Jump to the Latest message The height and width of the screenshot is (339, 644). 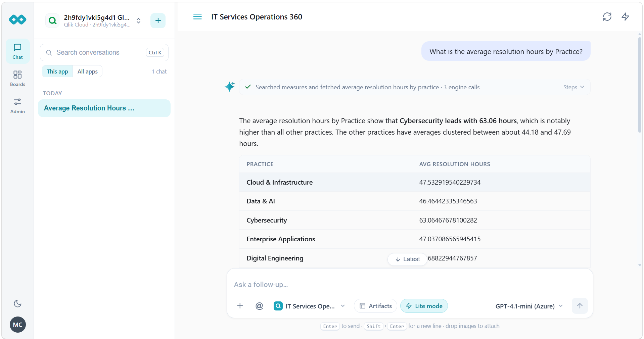click(x=407, y=259)
